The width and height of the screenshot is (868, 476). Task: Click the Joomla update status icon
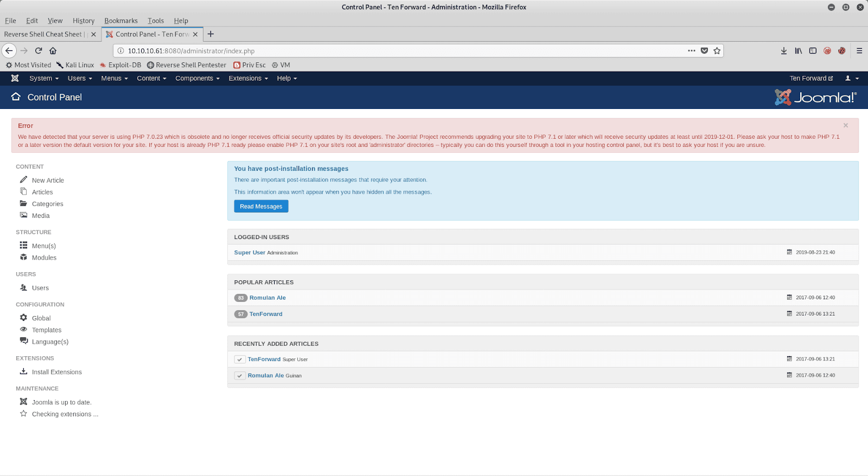pos(23,402)
